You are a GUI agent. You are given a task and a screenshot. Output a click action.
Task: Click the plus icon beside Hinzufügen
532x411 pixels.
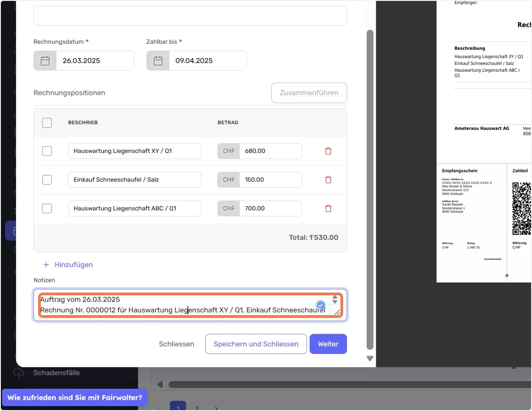pos(46,265)
